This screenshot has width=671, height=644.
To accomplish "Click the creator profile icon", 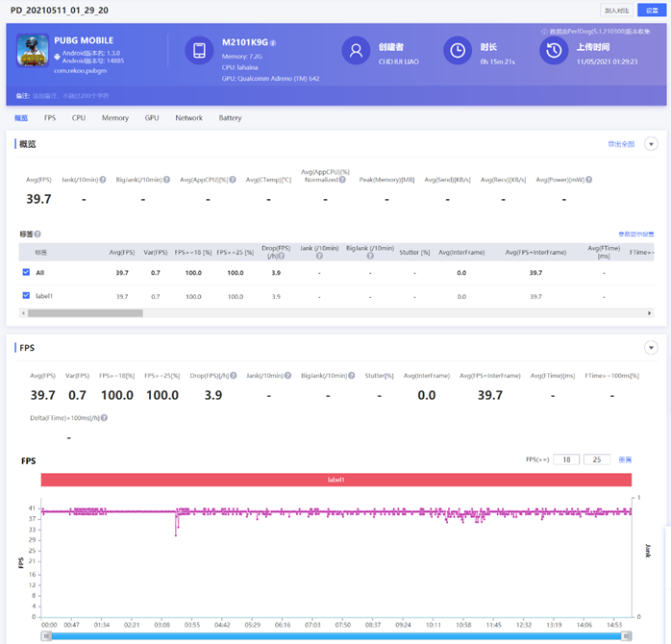I will [356, 51].
